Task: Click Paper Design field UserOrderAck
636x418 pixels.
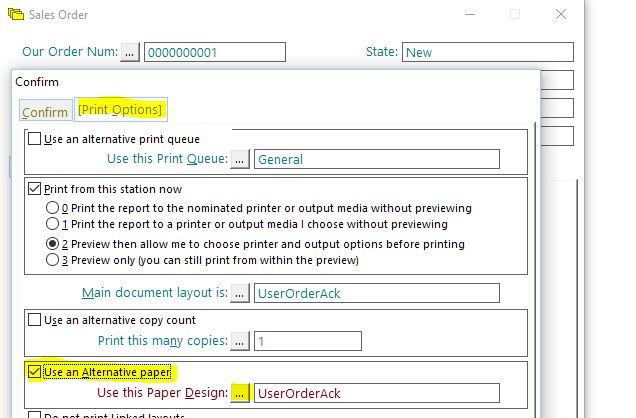Action: 377,393
